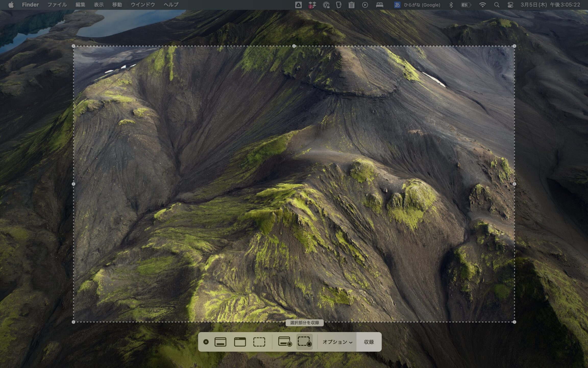Open the ウインドウ menu
Image resolution: width=588 pixels, height=368 pixels.
[x=143, y=5]
